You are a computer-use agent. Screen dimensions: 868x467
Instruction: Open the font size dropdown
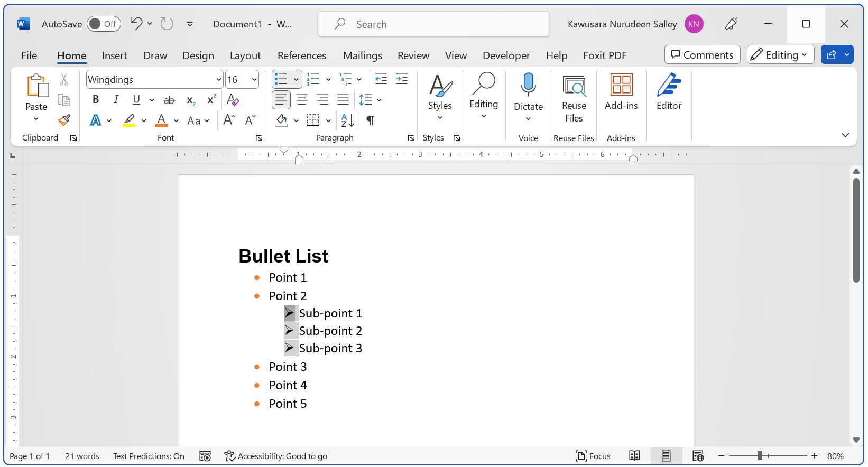pyautogui.click(x=254, y=80)
